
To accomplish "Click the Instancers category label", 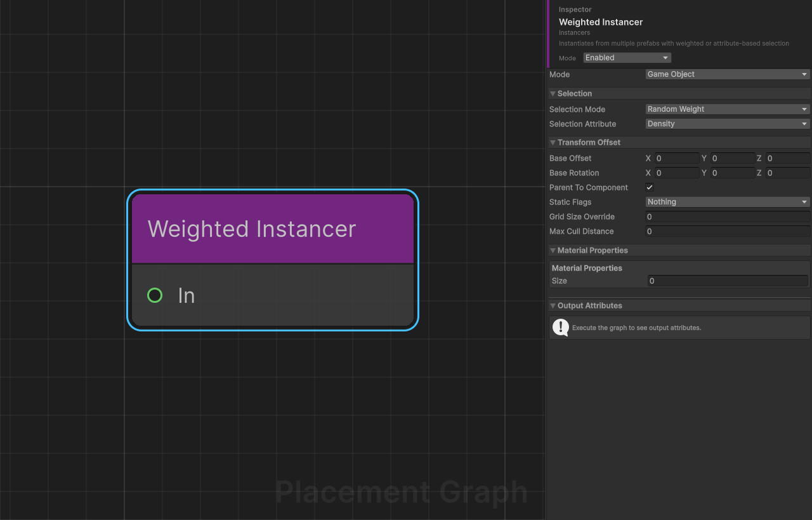I will click(574, 32).
